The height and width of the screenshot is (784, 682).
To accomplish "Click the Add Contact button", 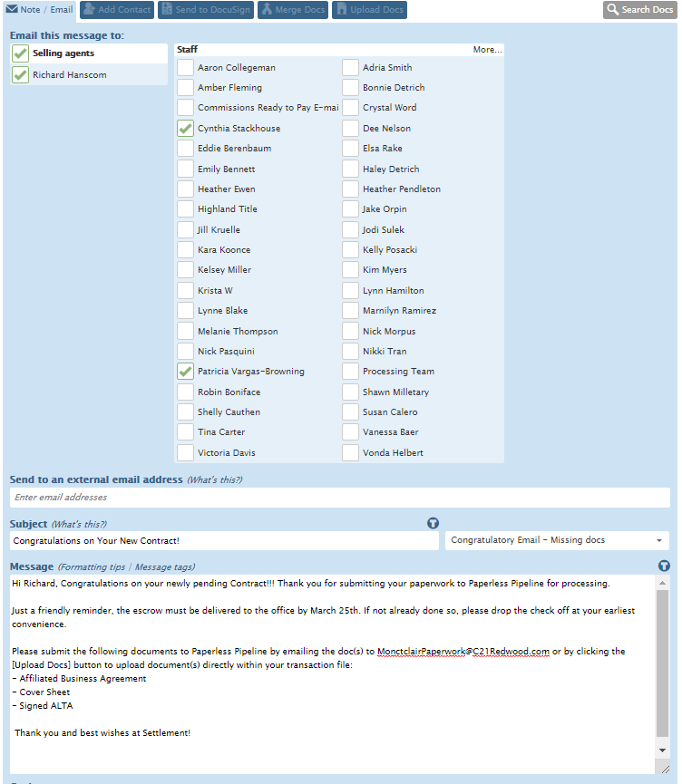I will pyautogui.click(x=117, y=9).
